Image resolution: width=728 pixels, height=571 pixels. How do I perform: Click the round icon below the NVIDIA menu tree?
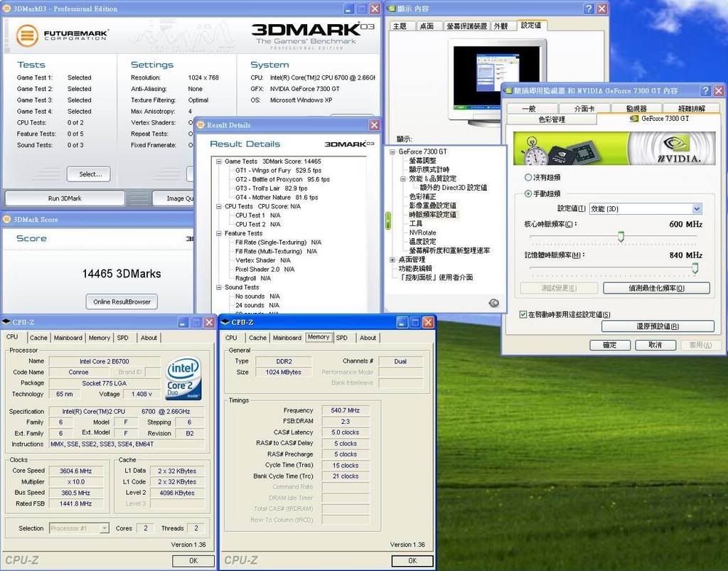(x=494, y=303)
